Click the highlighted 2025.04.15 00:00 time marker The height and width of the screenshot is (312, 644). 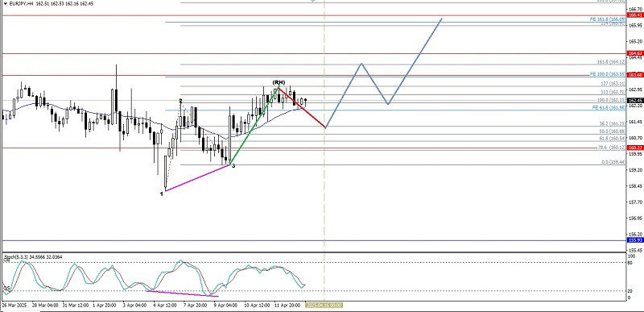(x=324, y=306)
